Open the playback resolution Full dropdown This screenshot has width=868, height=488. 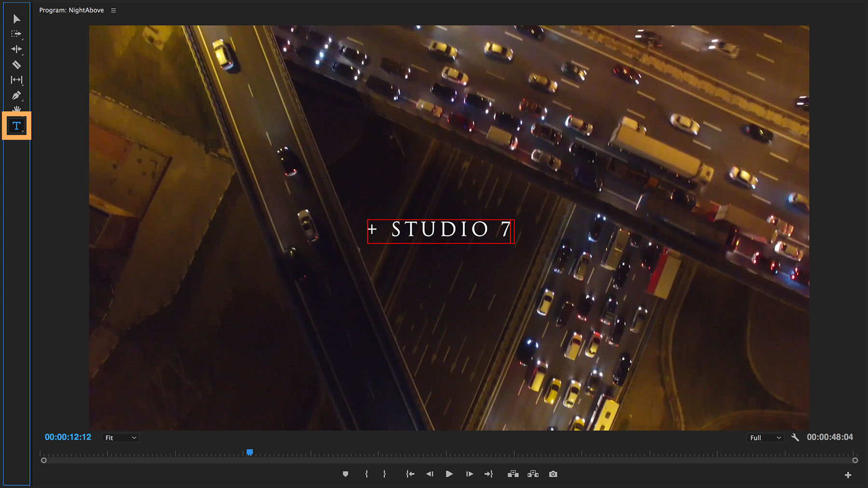(765, 437)
